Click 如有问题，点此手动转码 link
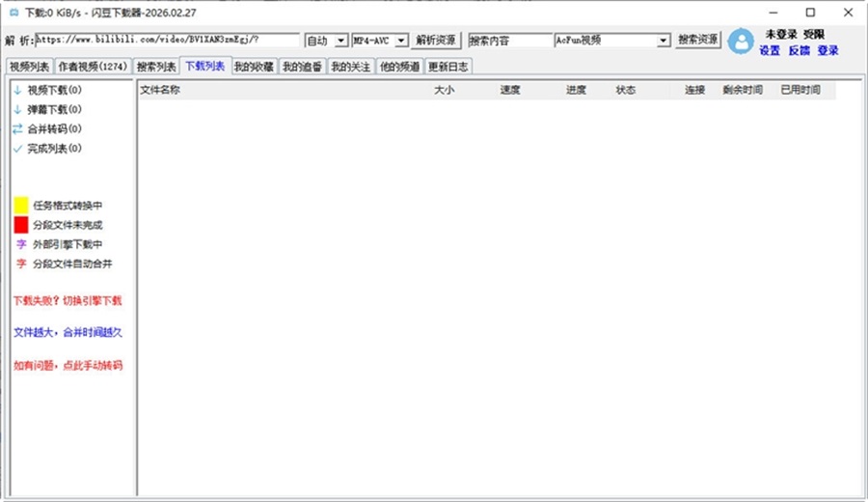Viewport: 868px width, 502px height. click(68, 366)
